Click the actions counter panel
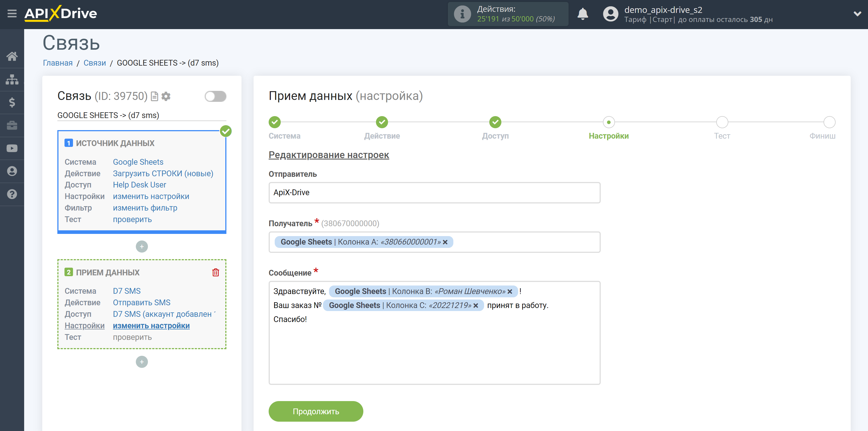The height and width of the screenshot is (431, 868). tap(508, 14)
